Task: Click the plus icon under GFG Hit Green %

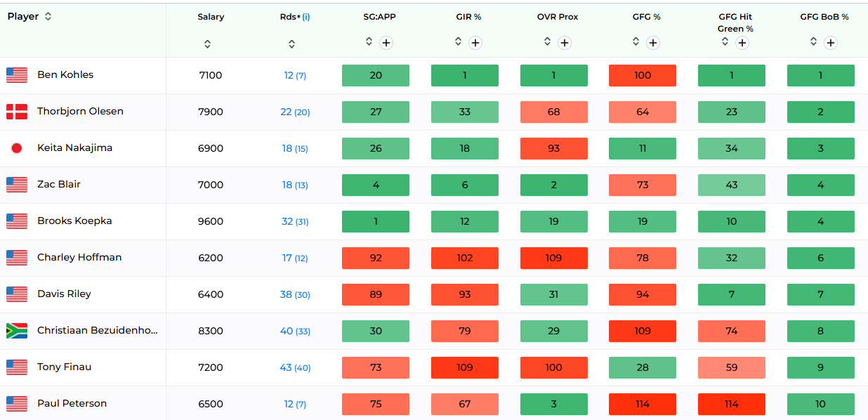Action: pyautogui.click(x=742, y=43)
